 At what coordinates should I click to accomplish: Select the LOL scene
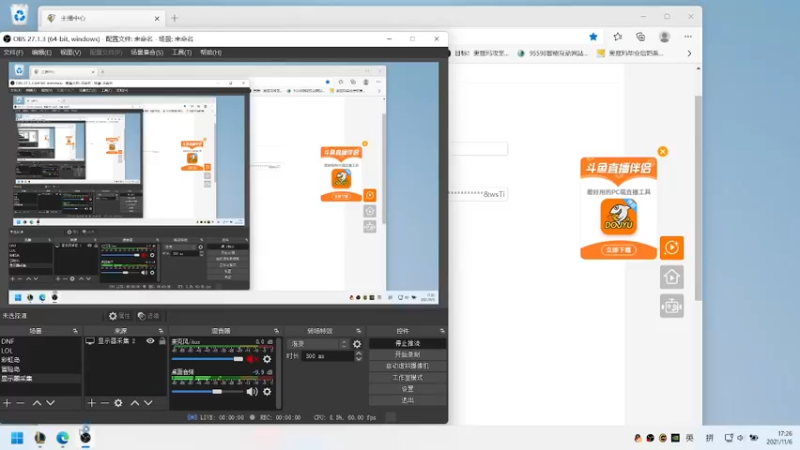coord(41,351)
